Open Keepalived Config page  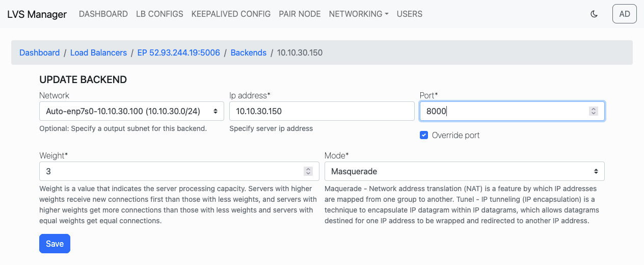tap(231, 14)
